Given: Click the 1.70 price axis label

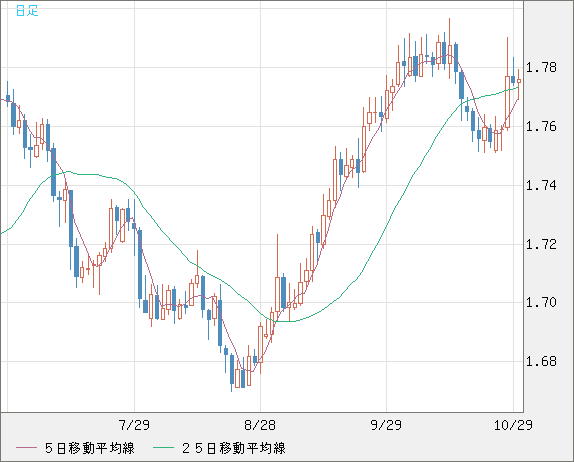Looking at the screenshot, I should click(x=541, y=302).
